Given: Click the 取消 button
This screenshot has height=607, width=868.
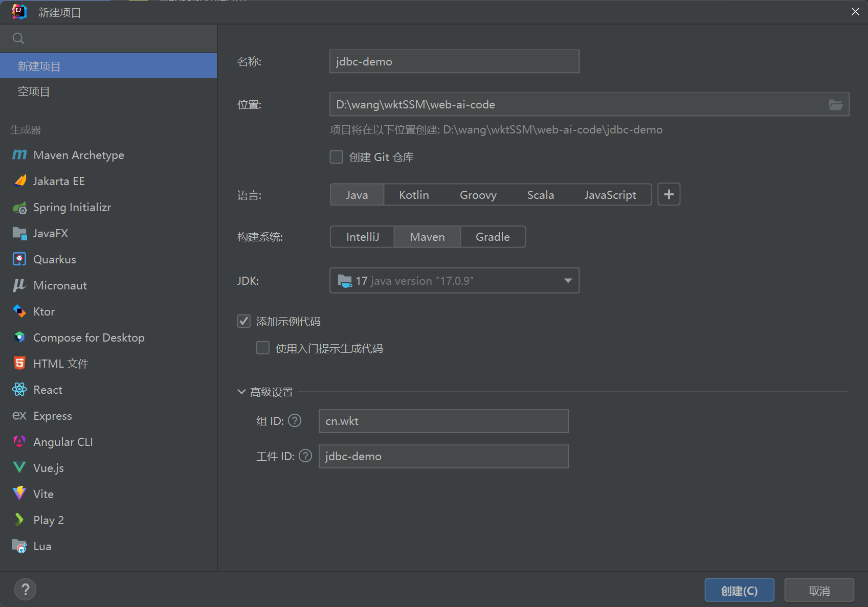Looking at the screenshot, I should click(x=819, y=591).
